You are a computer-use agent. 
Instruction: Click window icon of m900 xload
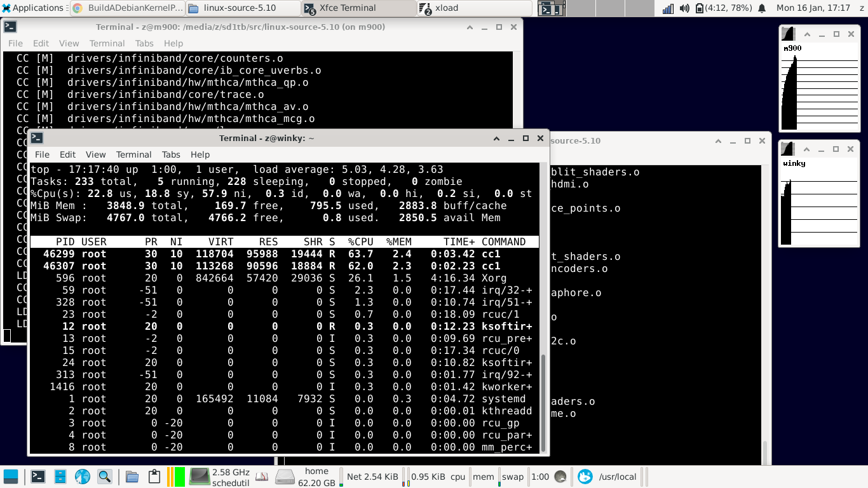click(788, 34)
